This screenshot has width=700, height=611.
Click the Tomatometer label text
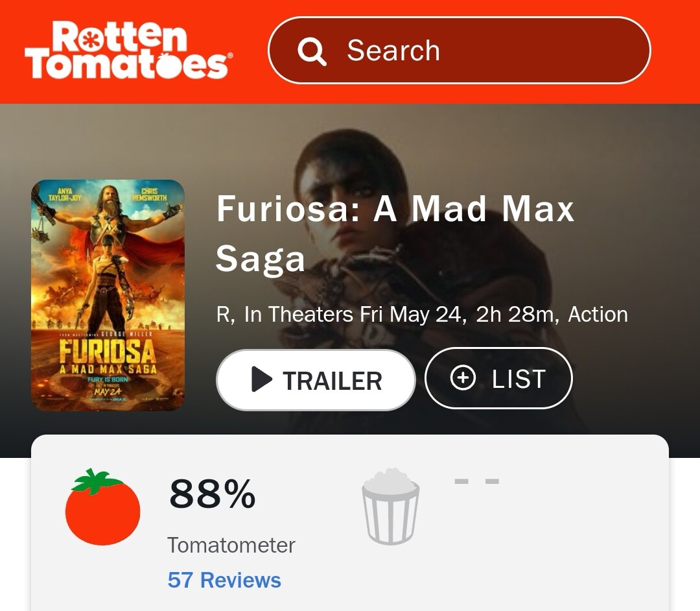click(231, 545)
